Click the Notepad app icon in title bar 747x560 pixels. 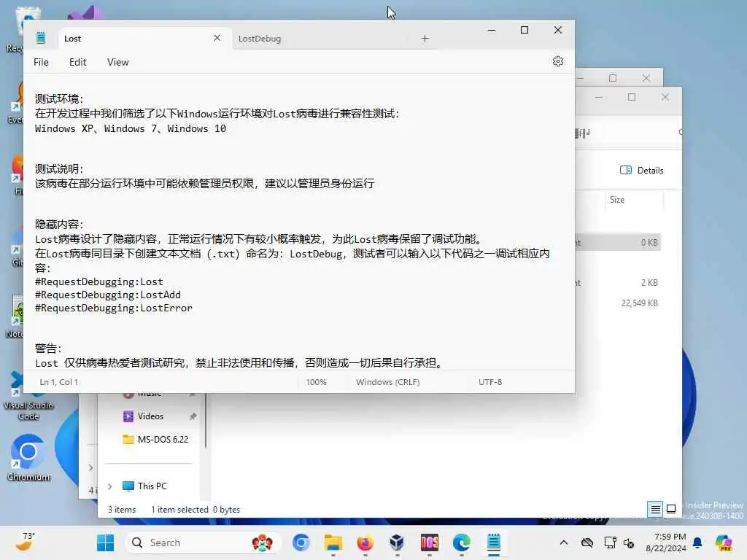coord(41,38)
